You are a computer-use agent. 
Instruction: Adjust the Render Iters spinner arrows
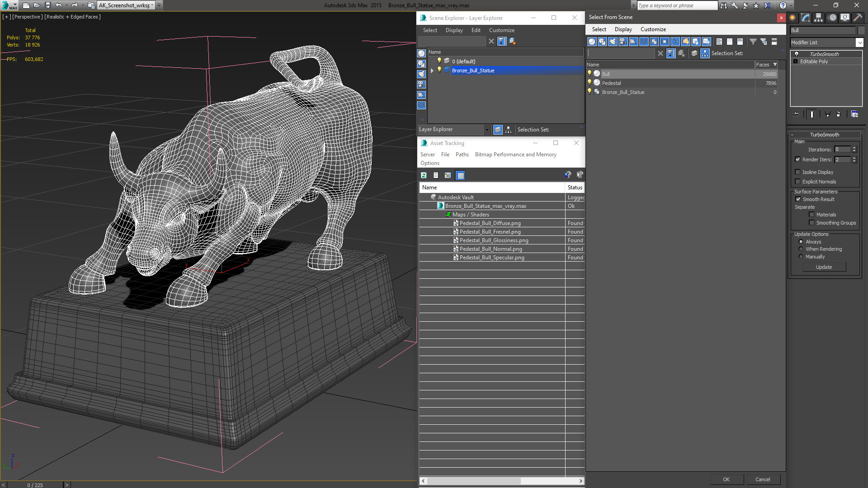pyautogui.click(x=854, y=160)
